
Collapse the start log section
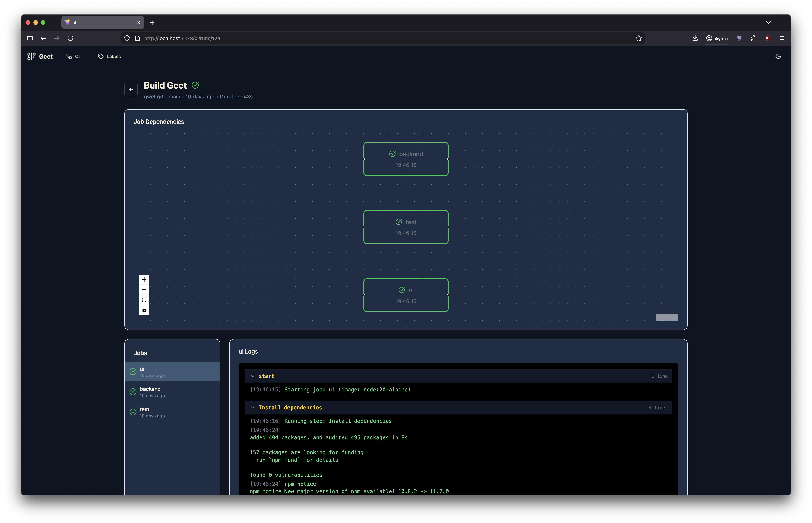point(253,376)
